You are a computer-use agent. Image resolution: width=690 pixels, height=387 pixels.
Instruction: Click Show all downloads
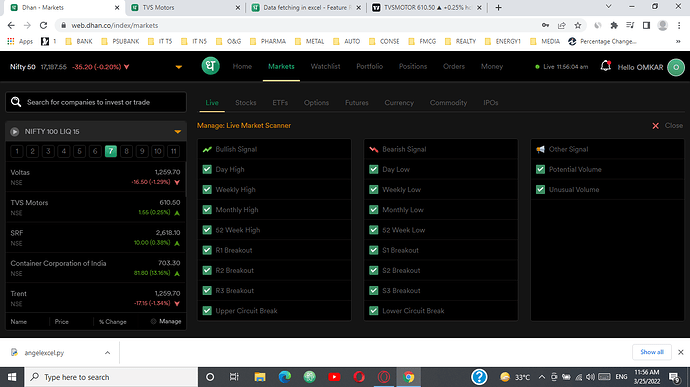pyautogui.click(x=652, y=352)
